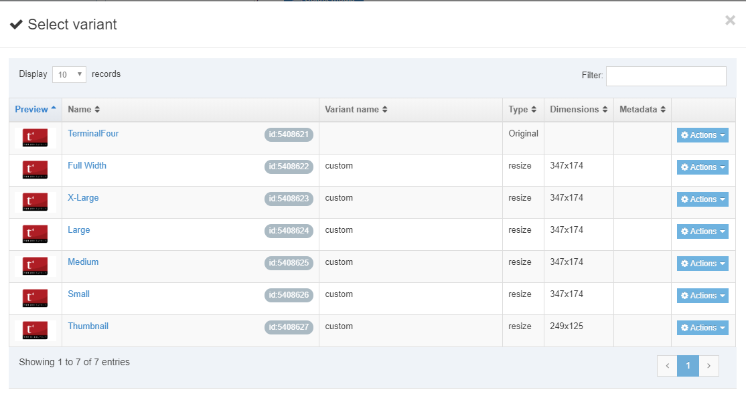Open Actions menu for Full Width row
Screen dimensions: 746x394
coord(702,167)
